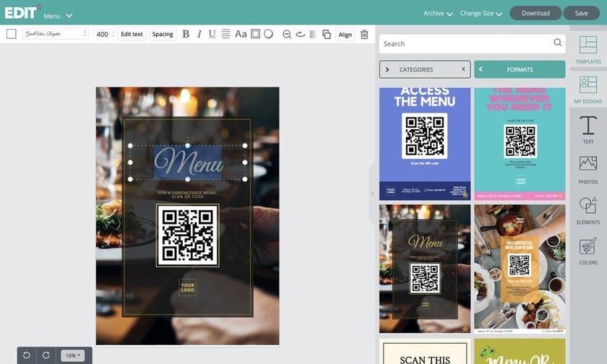Click the QR code on the canvas

187,235
